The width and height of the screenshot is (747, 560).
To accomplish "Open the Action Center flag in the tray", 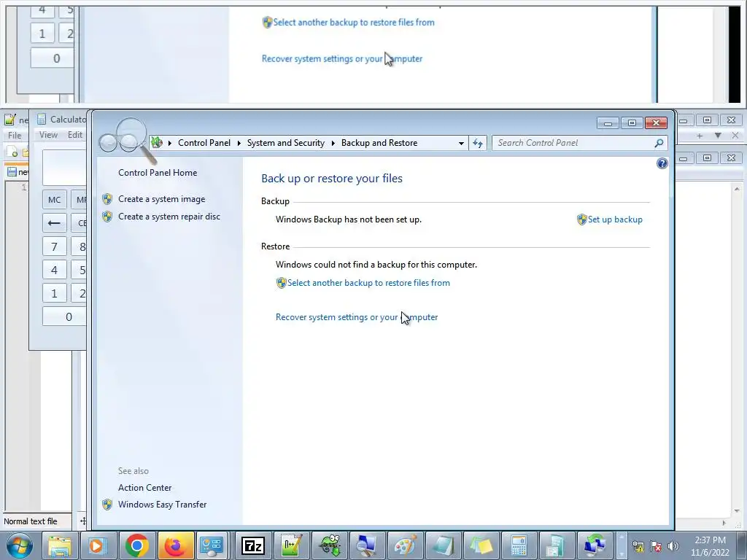I will coord(656,546).
